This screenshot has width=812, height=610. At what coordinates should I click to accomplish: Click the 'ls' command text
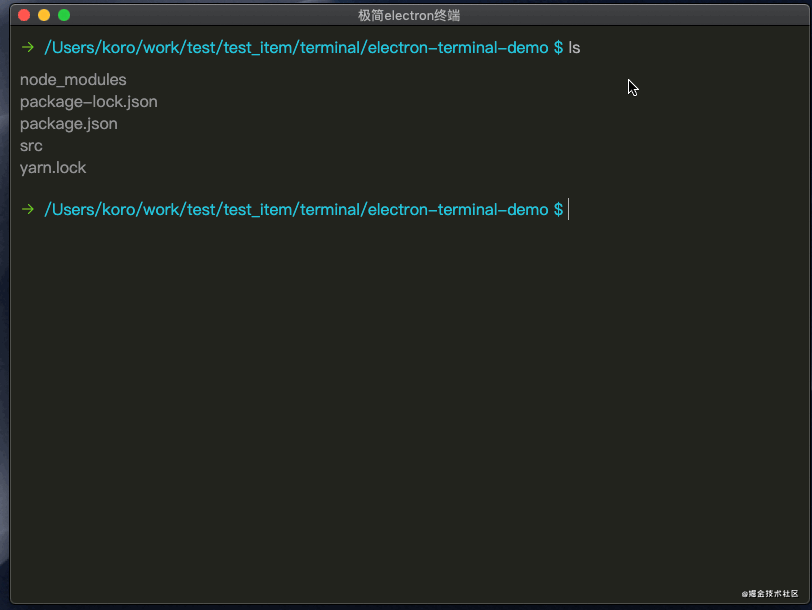pos(574,48)
